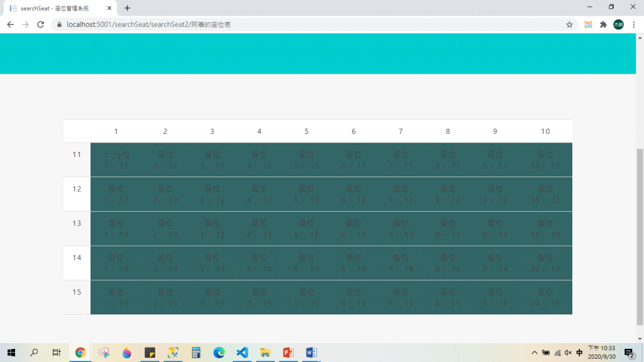644x362 pixels.
Task: Select seat 5, 12
Action: (306, 195)
